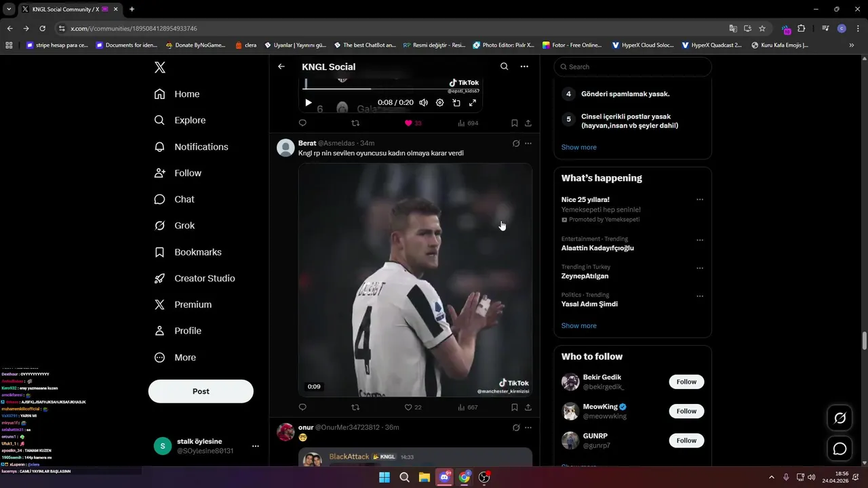Share the top video post
868x488 pixels.
point(528,123)
